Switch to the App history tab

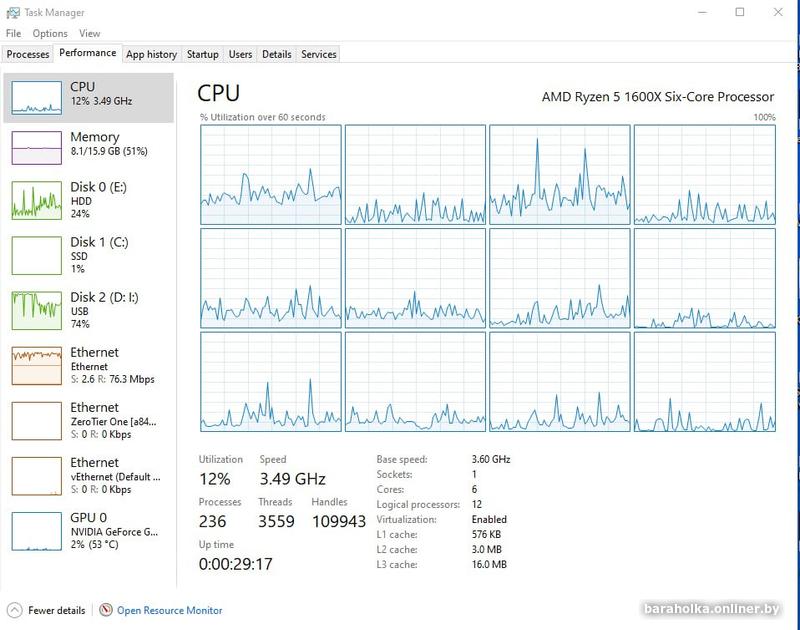point(151,54)
